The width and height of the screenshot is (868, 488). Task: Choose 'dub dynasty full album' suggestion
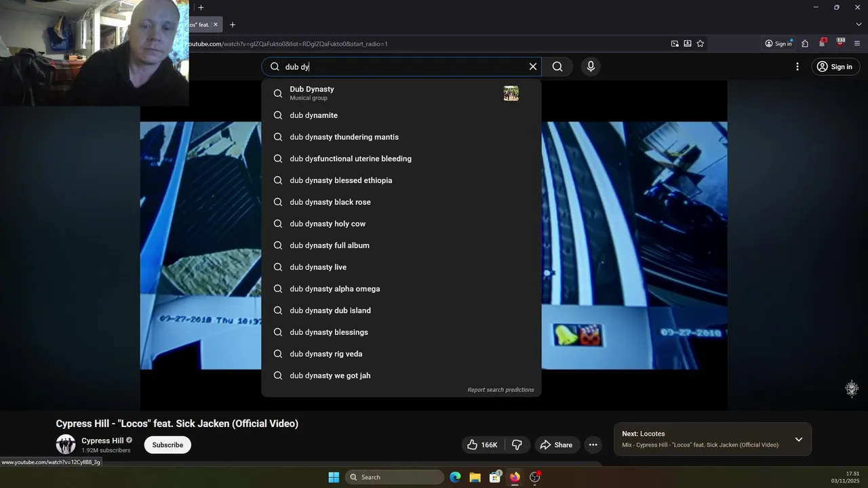pos(401,245)
